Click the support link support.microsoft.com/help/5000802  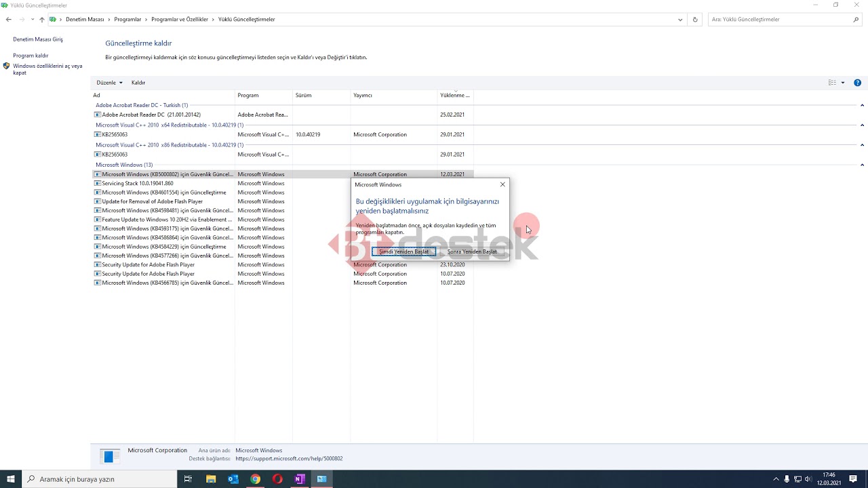(289, 459)
